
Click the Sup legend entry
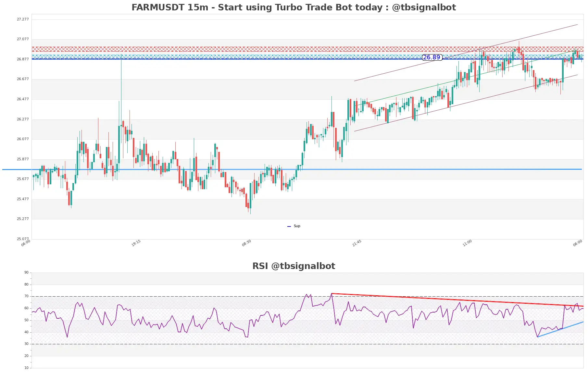point(294,226)
